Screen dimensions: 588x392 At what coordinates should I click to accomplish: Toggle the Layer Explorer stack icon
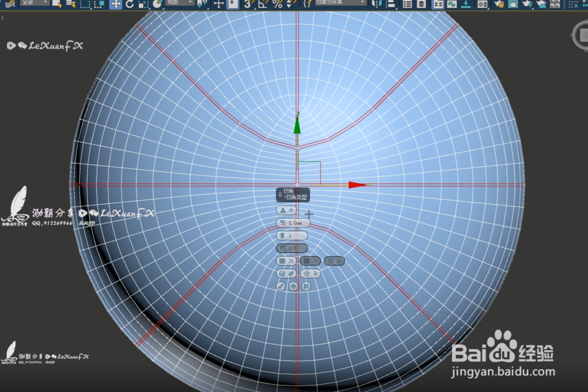421,4
